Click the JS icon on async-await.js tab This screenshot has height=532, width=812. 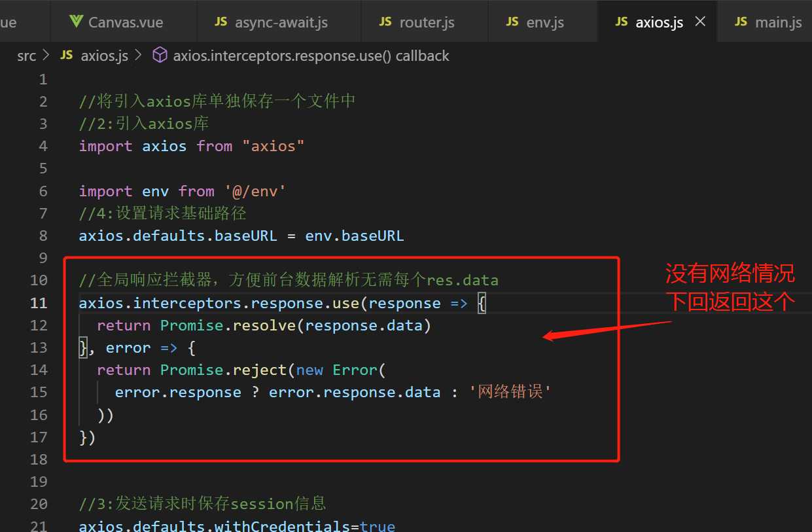click(221, 22)
